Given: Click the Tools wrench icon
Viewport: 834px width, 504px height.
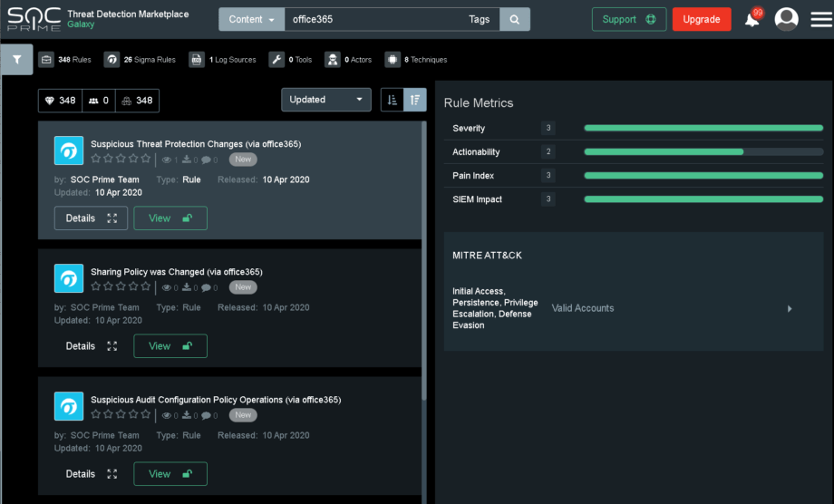Looking at the screenshot, I should point(276,60).
